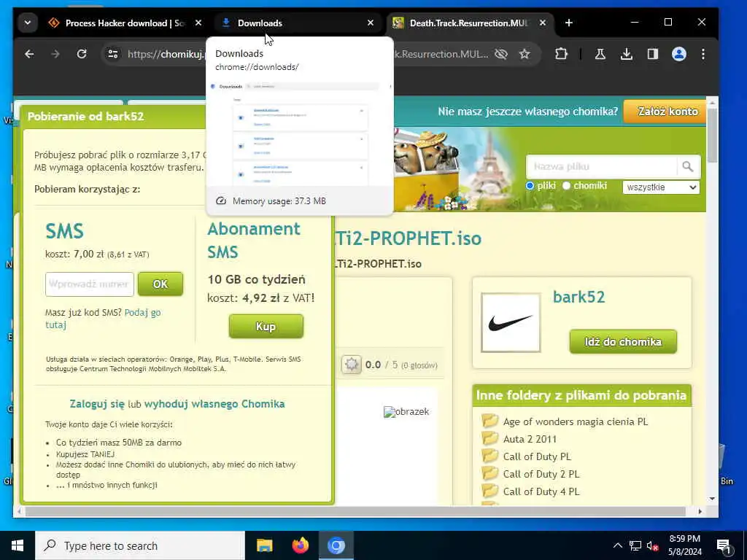Viewport: 747px width, 560px height.
Task: Click the broken obrazek image
Action: pyautogui.click(x=406, y=412)
